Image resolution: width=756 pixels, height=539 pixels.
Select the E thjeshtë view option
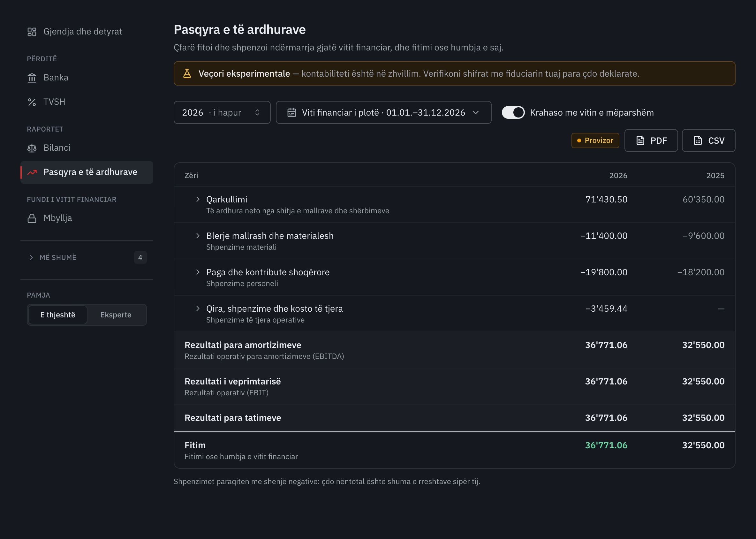click(58, 315)
